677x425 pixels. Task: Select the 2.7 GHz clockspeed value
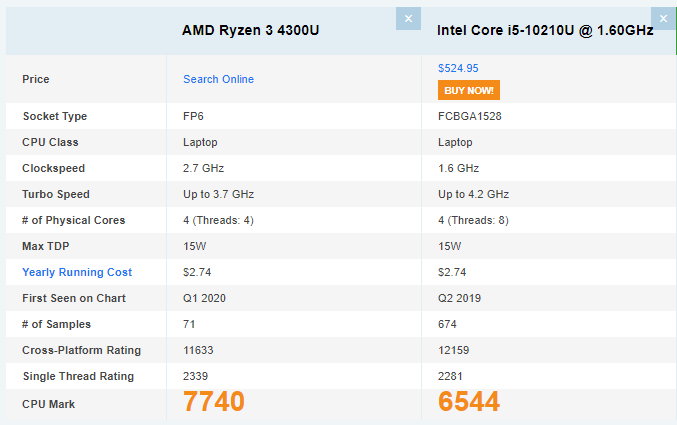pos(203,168)
